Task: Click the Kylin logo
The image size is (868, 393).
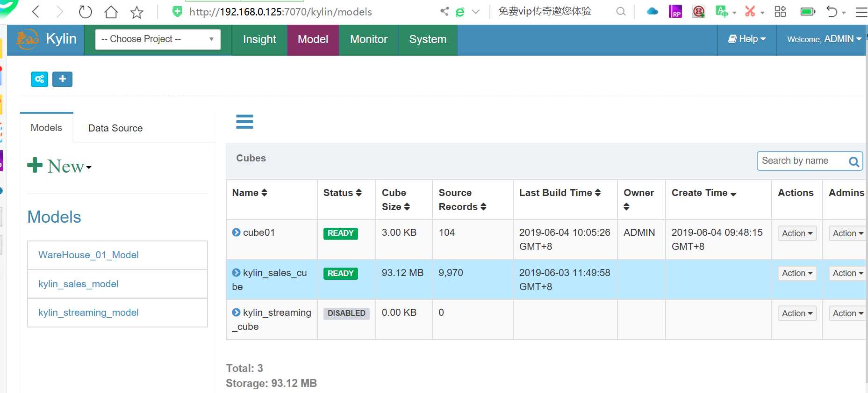Action: pyautogui.click(x=27, y=39)
